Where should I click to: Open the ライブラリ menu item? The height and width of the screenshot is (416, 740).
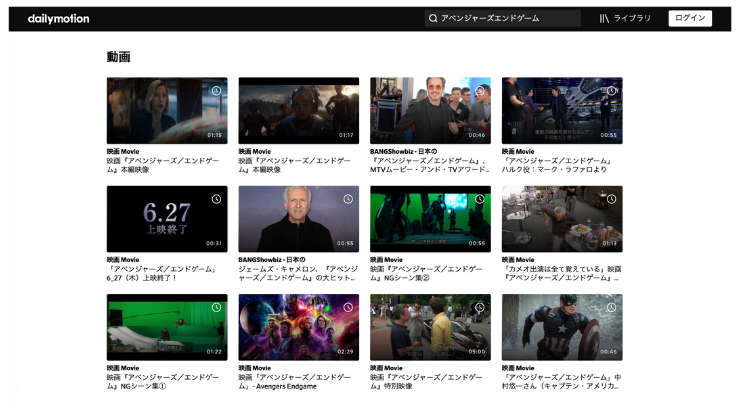click(632, 18)
